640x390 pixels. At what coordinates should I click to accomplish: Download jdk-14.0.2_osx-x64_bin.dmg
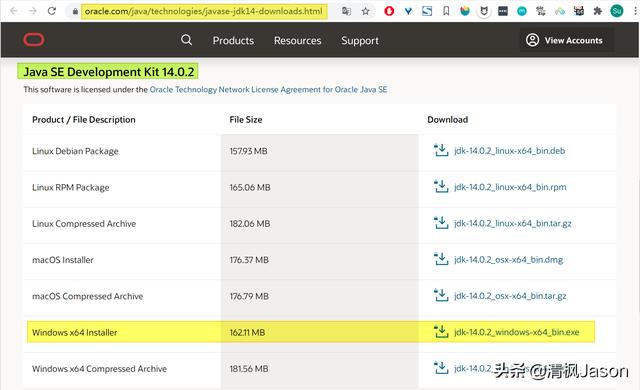pos(509,259)
